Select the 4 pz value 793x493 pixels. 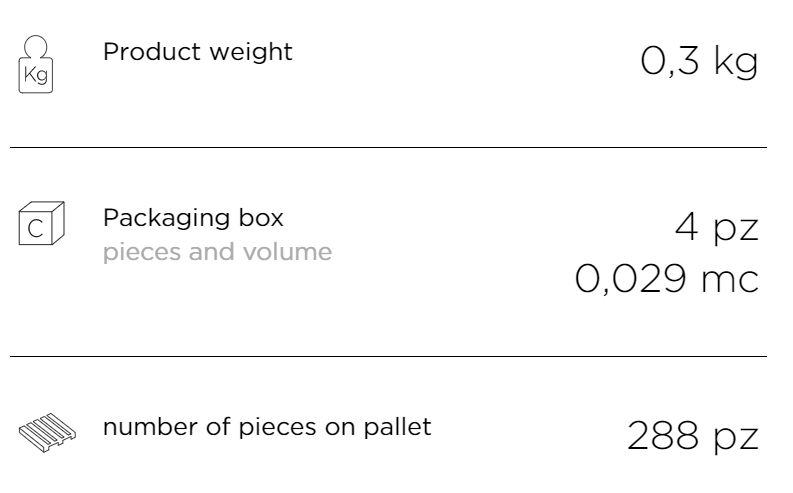tap(717, 228)
